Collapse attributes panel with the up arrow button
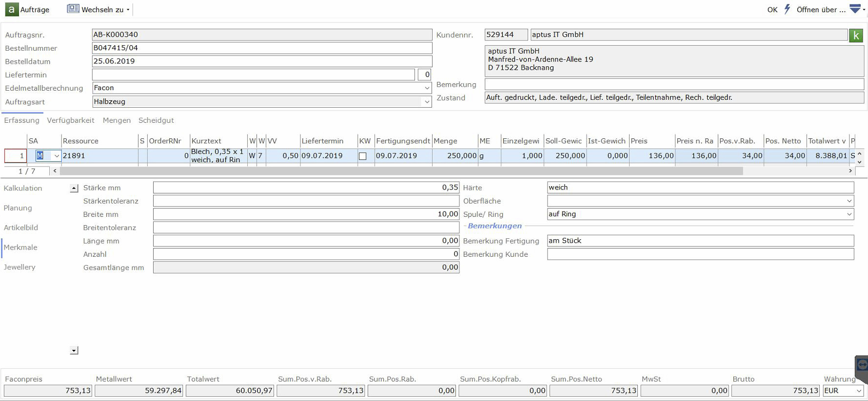The width and height of the screenshot is (868, 401). tap(74, 188)
